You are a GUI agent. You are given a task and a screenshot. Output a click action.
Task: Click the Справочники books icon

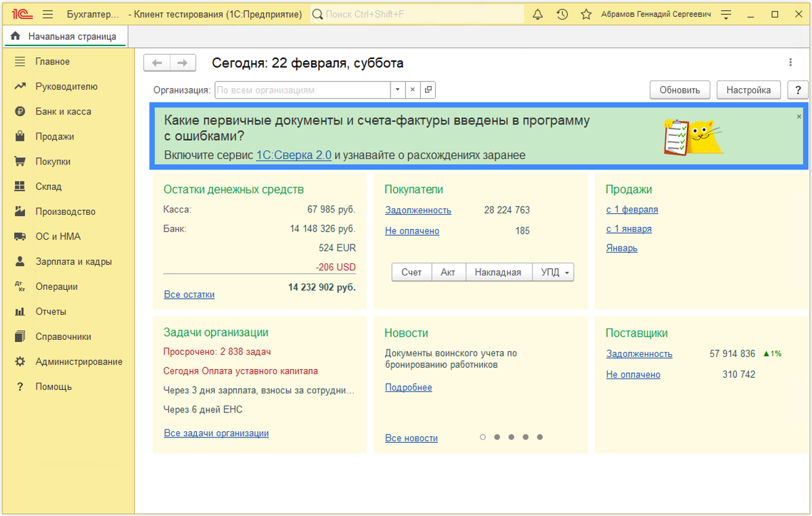pyautogui.click(x=20, y=337)
